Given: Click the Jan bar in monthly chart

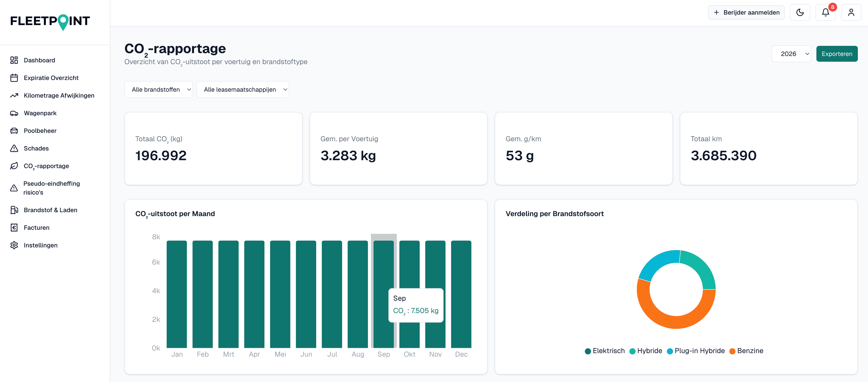Looking at the screenshot, I should pyautogui.click(x=177, y=294).
